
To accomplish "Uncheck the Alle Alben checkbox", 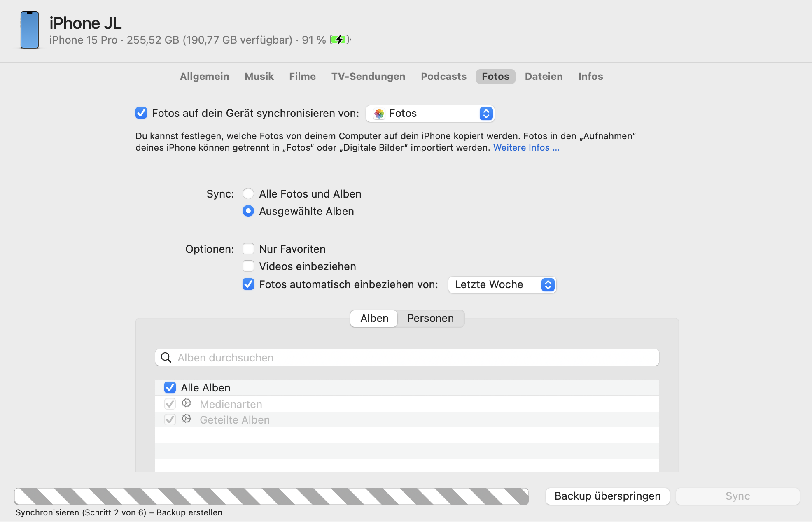I will (x=170, y=387).
